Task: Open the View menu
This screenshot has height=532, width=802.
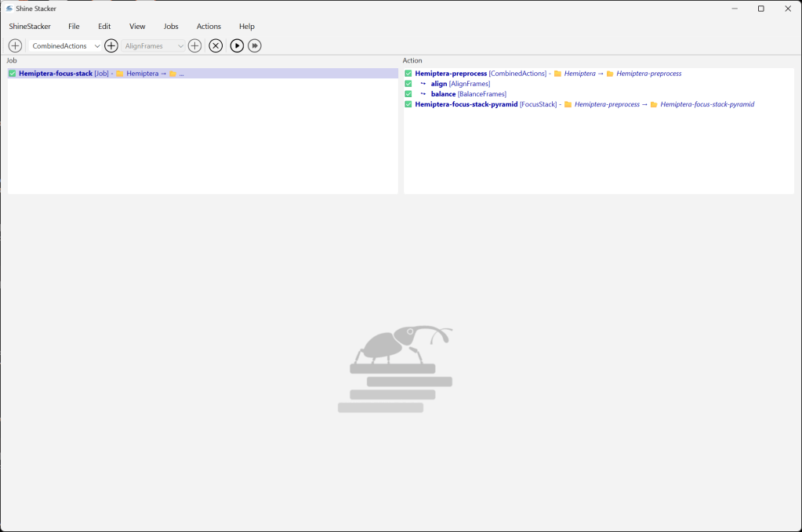Action: [137, 27]
